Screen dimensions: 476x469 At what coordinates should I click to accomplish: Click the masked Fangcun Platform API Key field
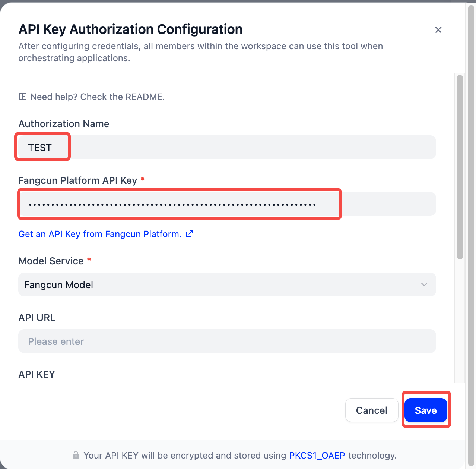click(227, 204)
